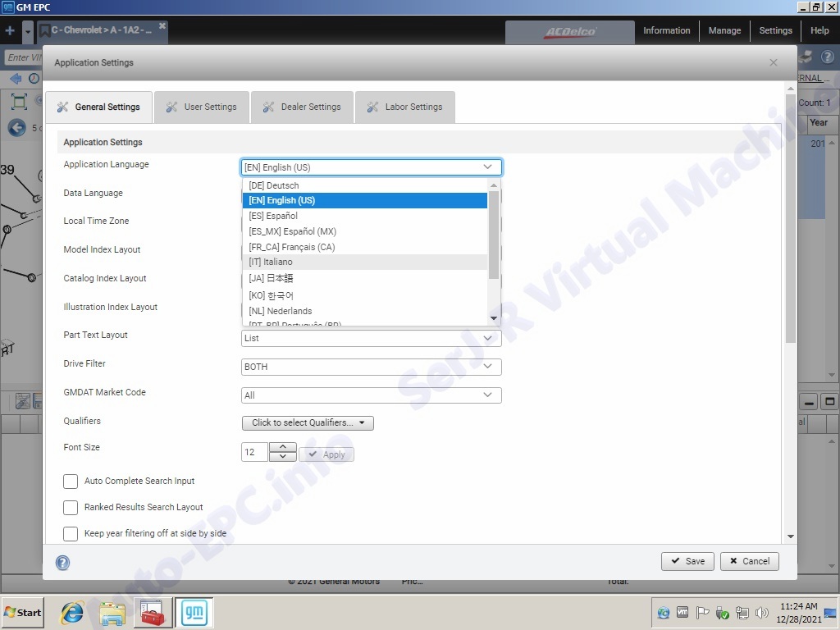Screen dimensions: 840x630
Task: Open red toolbox app in taskbar
Action: pyautogui.click(x=153, y=613)
